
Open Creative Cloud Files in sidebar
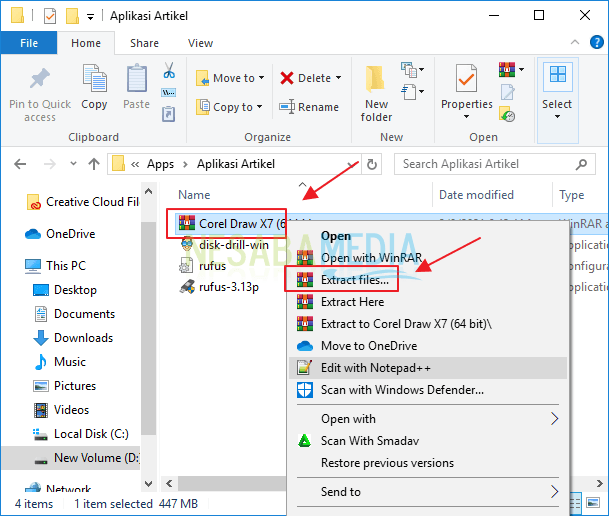click(83, 202)
